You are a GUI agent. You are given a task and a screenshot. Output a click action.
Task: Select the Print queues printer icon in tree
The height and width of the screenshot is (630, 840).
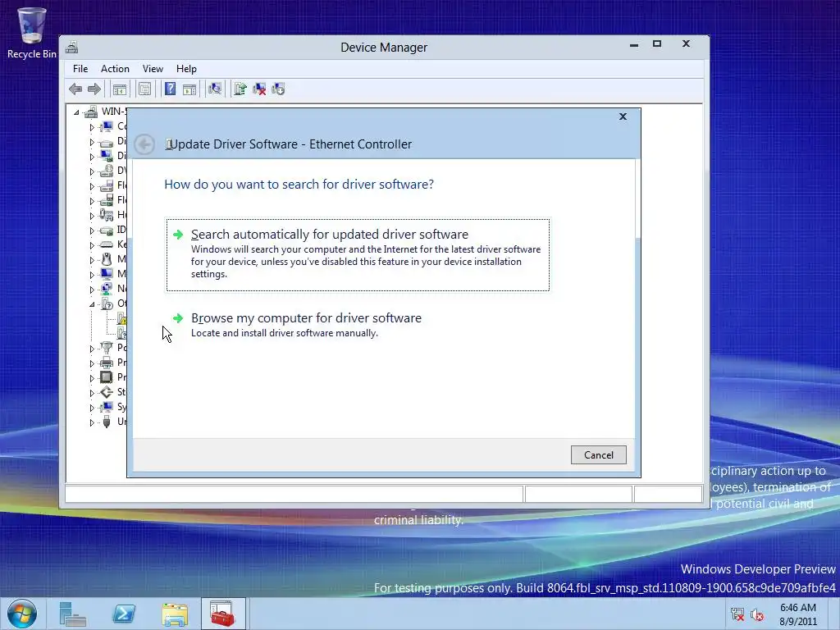(107, 363)
